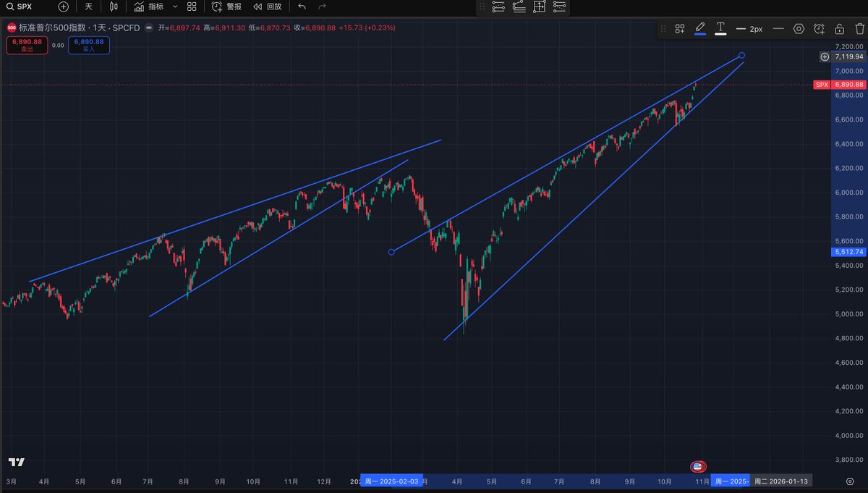The width and height of the screenshot is (868, 493).
Task: Select the trend angle drawing tool
Action: click(x=519, y=7)
